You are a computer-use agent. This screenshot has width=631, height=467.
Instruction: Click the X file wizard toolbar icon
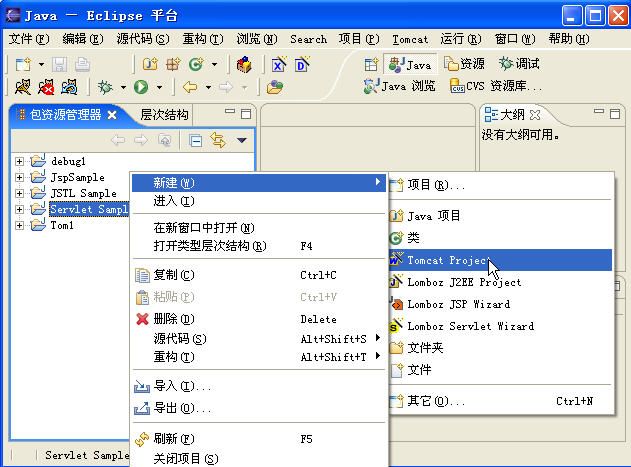click(278, 64)
